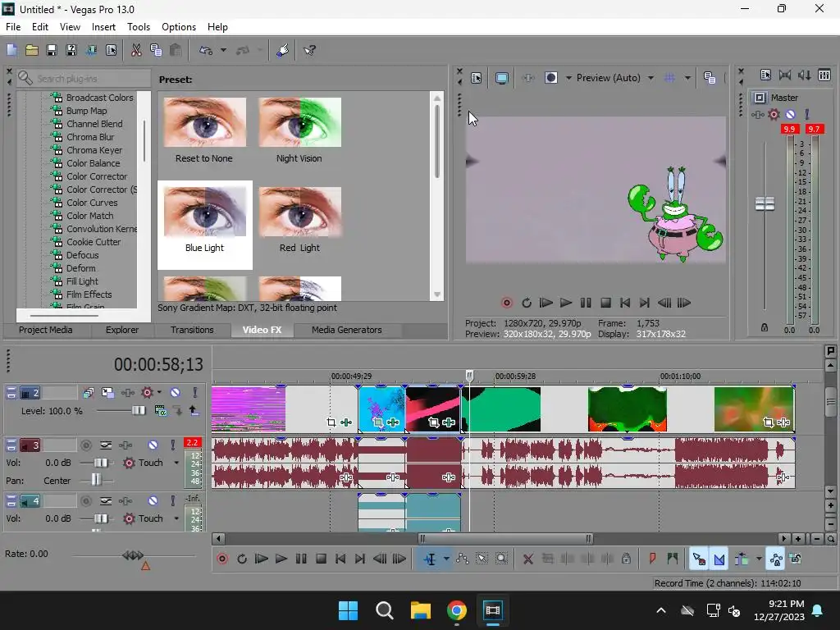Insert a marker with the flag icon
Viewport: 840px width, 630px height.
coord(652,559)
